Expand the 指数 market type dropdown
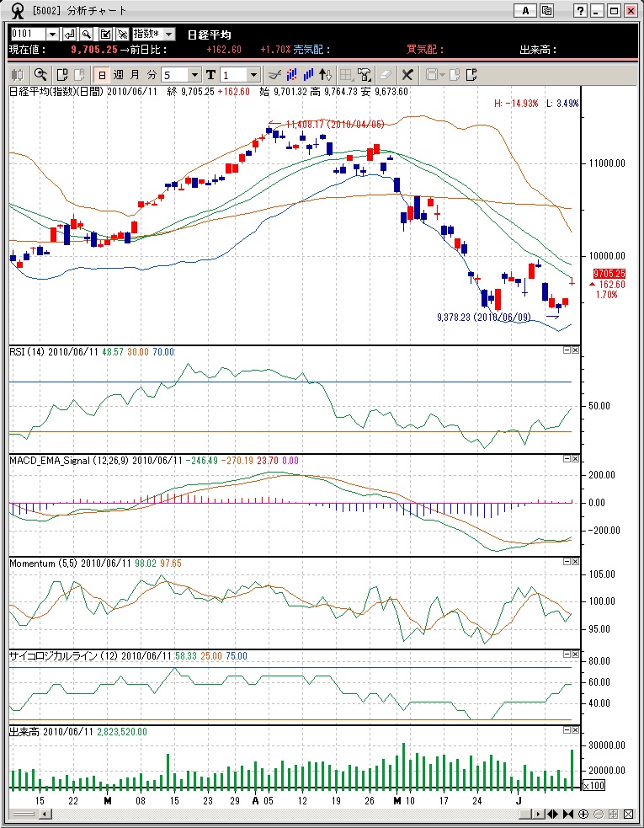This screenshot has height=828, width=644. (169, 34)
